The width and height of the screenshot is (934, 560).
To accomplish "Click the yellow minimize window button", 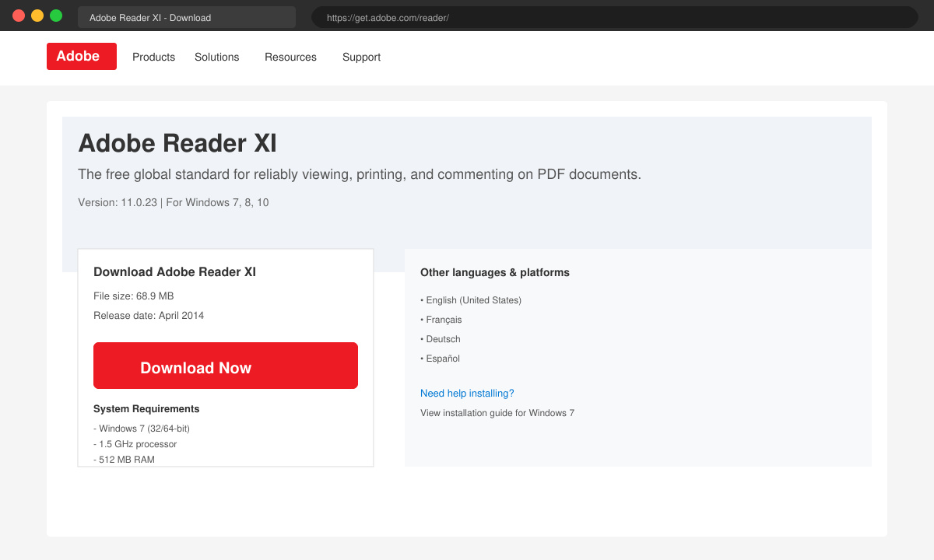I will pyautogui.click(x=37, y=16).
